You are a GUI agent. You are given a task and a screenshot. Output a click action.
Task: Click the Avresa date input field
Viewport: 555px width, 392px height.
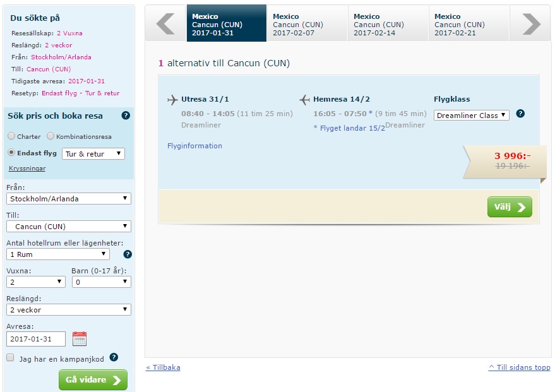pyautogui.click(x=36, y=339)
